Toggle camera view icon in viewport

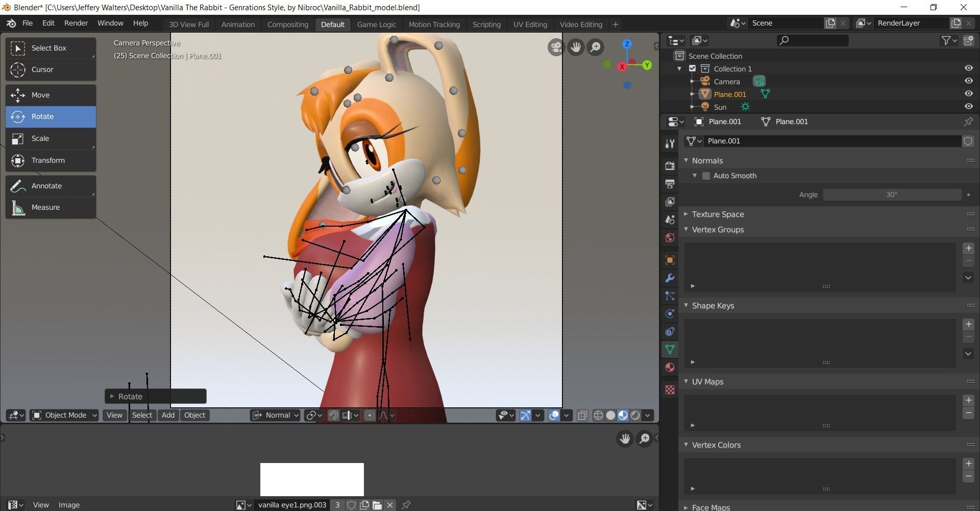[555, 47]
